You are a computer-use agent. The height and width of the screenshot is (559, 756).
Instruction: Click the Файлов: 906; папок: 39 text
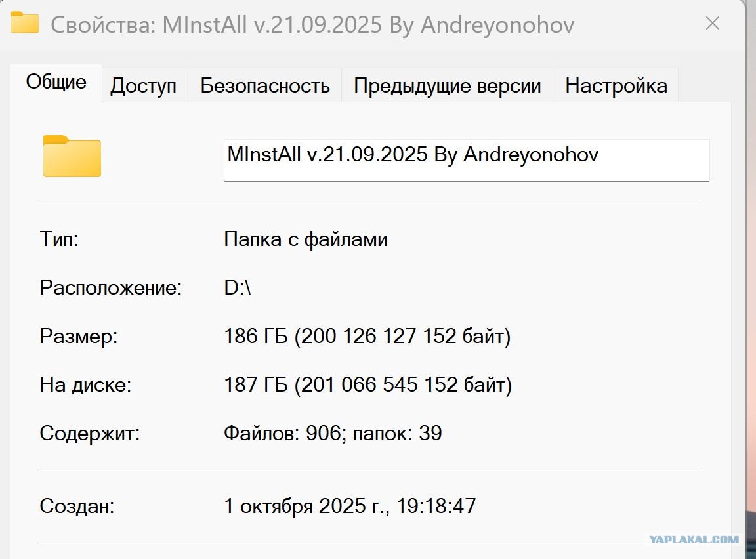333,433
